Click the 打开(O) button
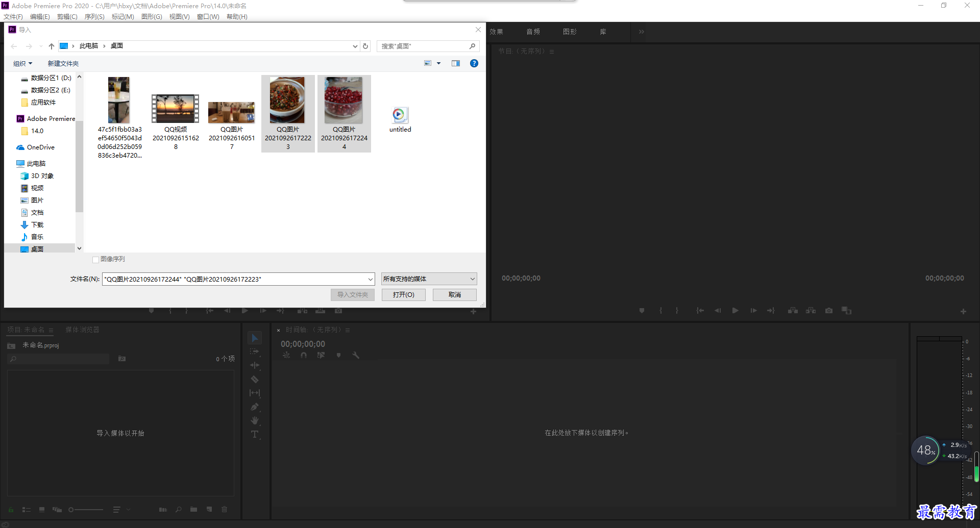 click(x=404, y=295)
